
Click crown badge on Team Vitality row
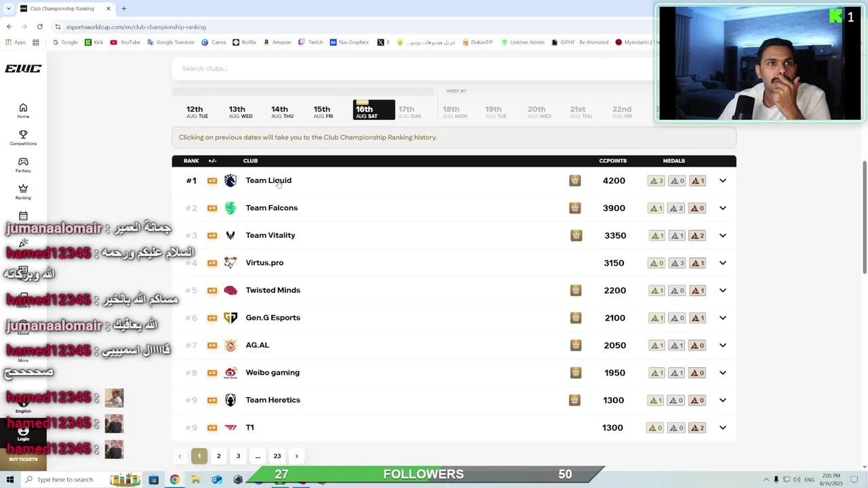pyautogui.click(x=576, y=235)
